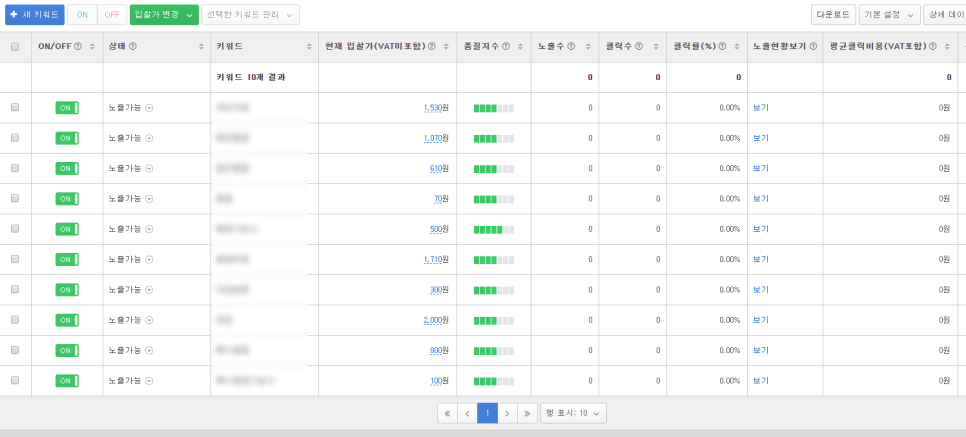Sort by 현재 입찰가 column sort arrows
966x437 pixels.
[x=447, y=47]
